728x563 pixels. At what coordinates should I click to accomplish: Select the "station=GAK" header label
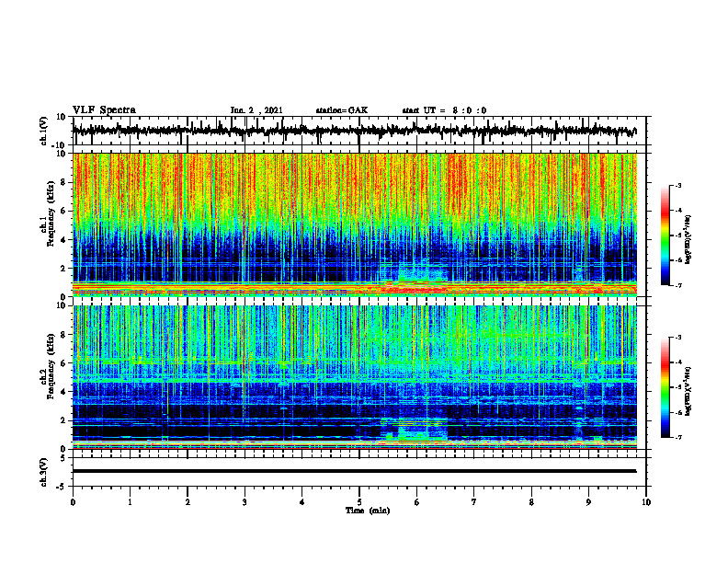pyautogui.click(x=342, y=110)
